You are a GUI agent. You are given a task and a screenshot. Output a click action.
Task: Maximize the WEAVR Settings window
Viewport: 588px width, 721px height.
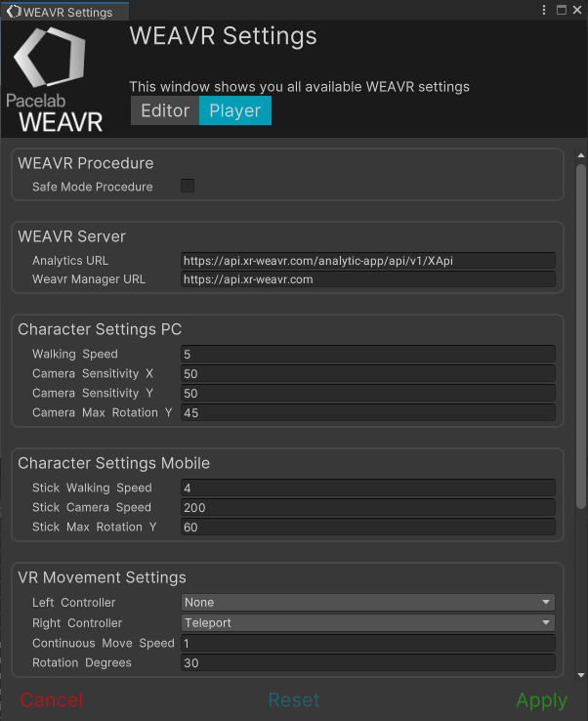coord(562,10)
